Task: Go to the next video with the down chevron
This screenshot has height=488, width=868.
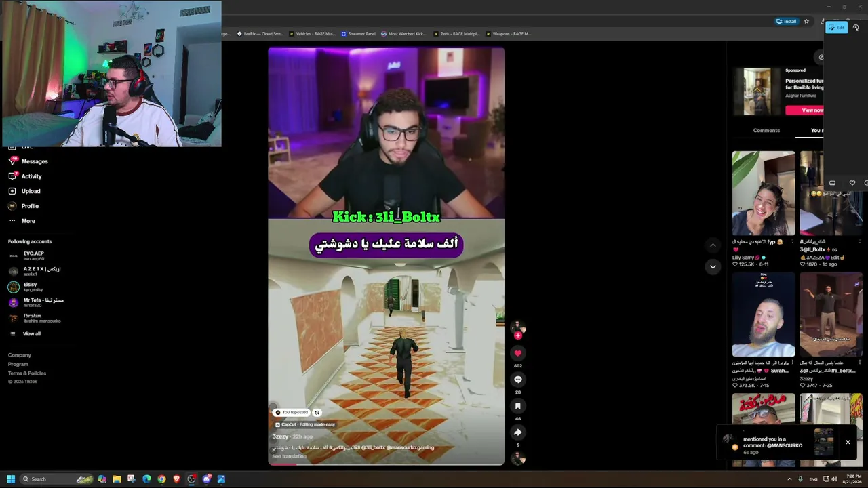Action: click(713, 266)
